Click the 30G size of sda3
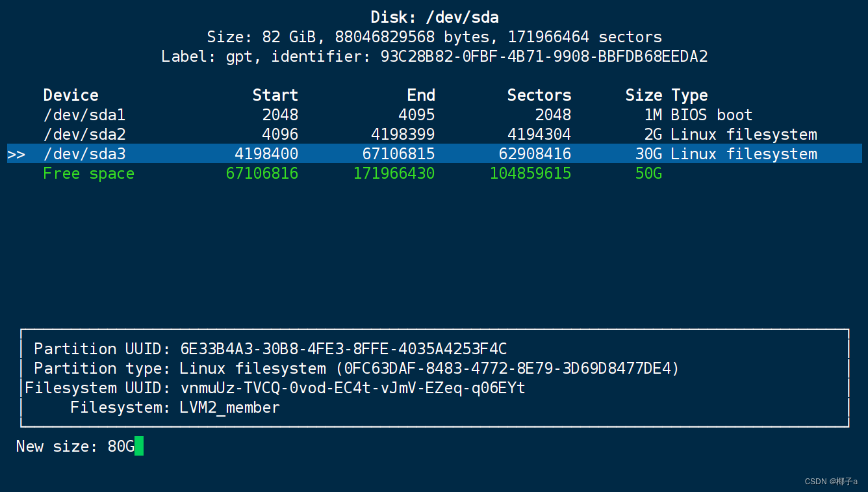The width and height of the screenshot is (868, 492). (x=648, y=154)
